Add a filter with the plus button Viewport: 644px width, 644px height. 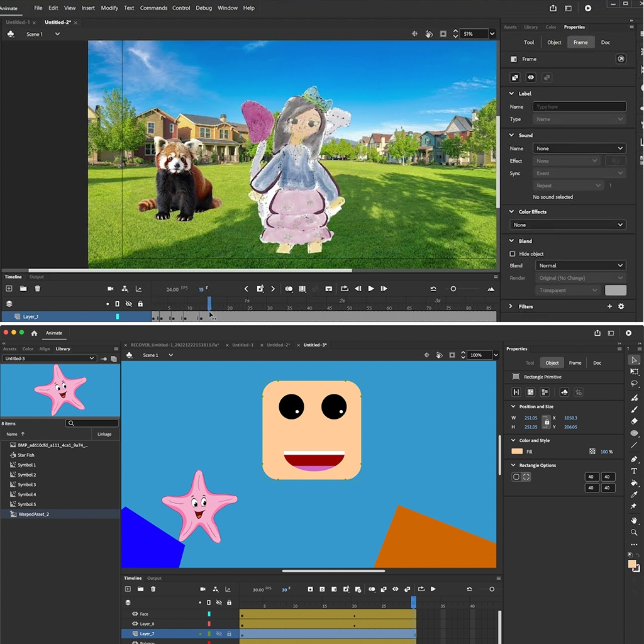pos(609,306)
